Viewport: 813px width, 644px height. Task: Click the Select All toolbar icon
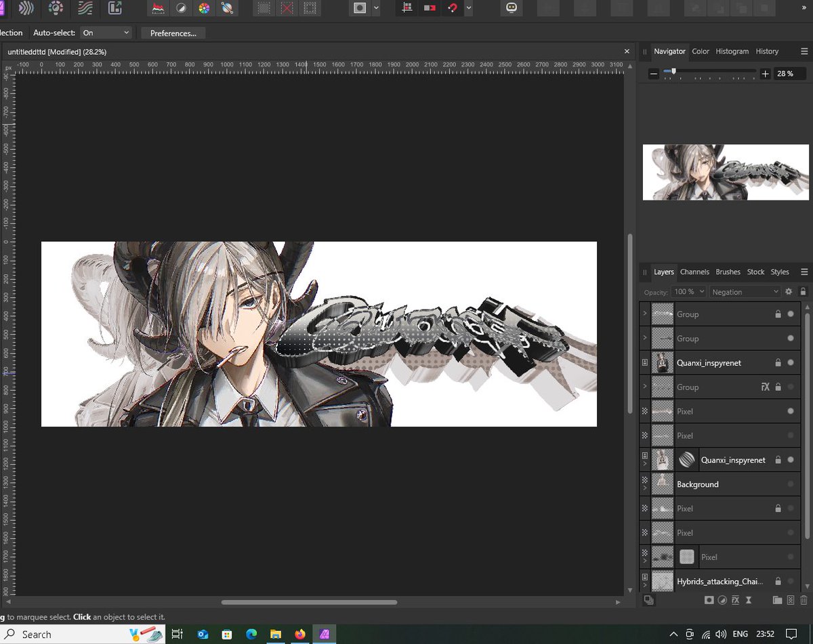(x=265, y=8)
